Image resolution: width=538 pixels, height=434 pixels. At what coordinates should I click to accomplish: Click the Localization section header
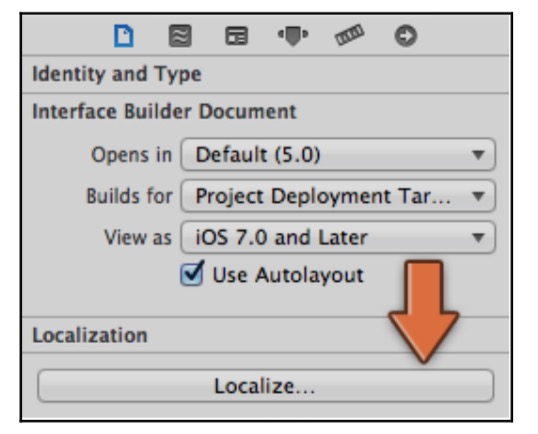point(90,335)
